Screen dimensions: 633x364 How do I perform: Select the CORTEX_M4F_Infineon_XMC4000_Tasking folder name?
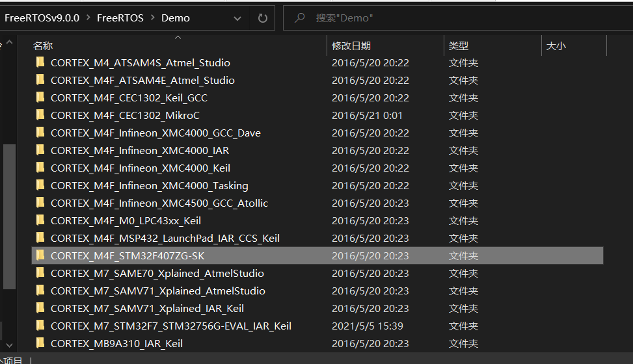coord(150,186)
